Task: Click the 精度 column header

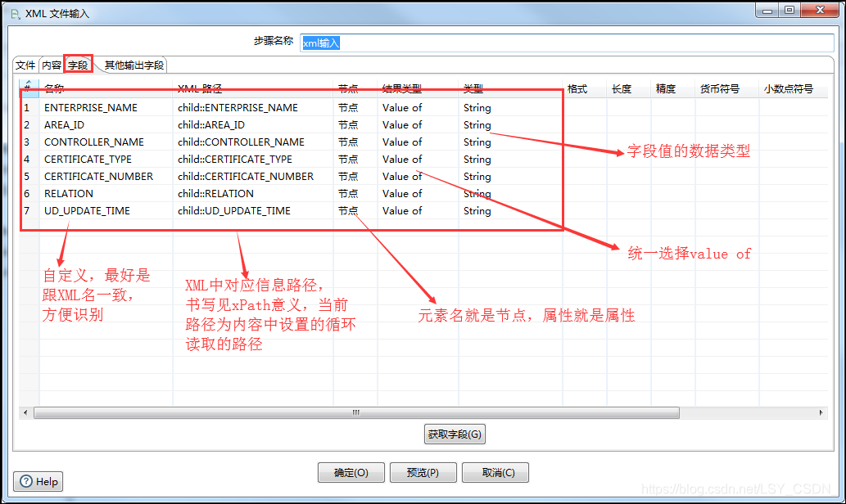Action: (x=673, y=89)
